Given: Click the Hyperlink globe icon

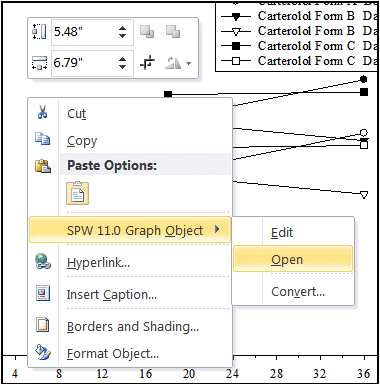Looking at the screenshot, I should pyautogui.click(x=43, y=261).
